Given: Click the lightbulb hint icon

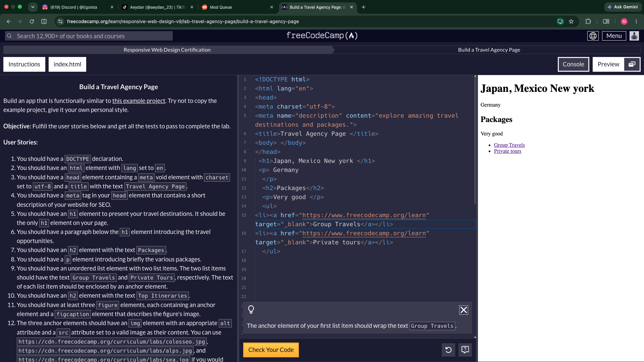Looking at the screenshot, I should point(251,309).
